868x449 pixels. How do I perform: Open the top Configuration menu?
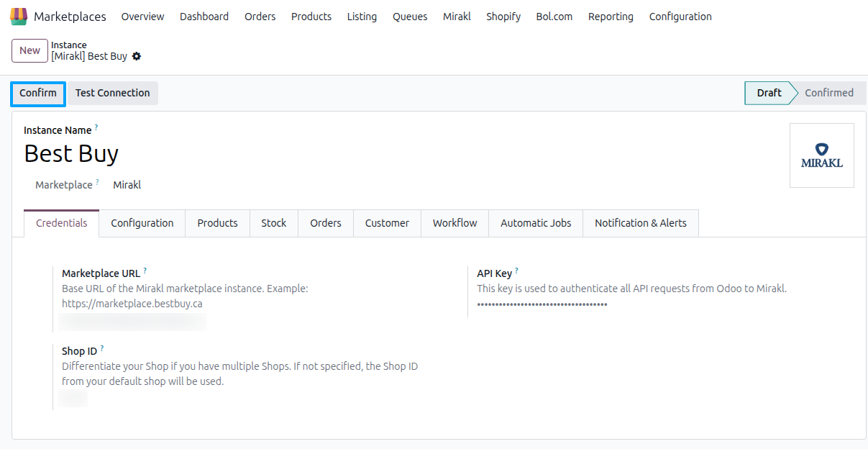(680, 17)
